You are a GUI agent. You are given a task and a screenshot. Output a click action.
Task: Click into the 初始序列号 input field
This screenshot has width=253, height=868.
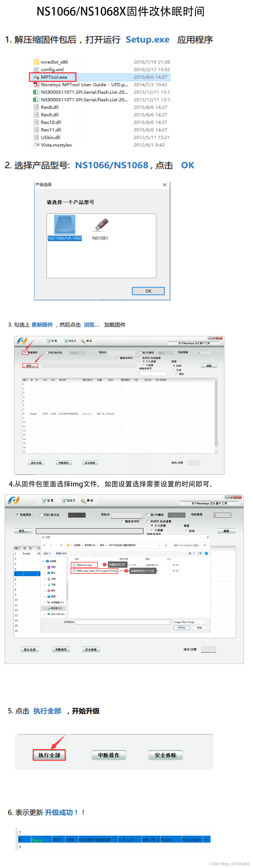[153, 373]
